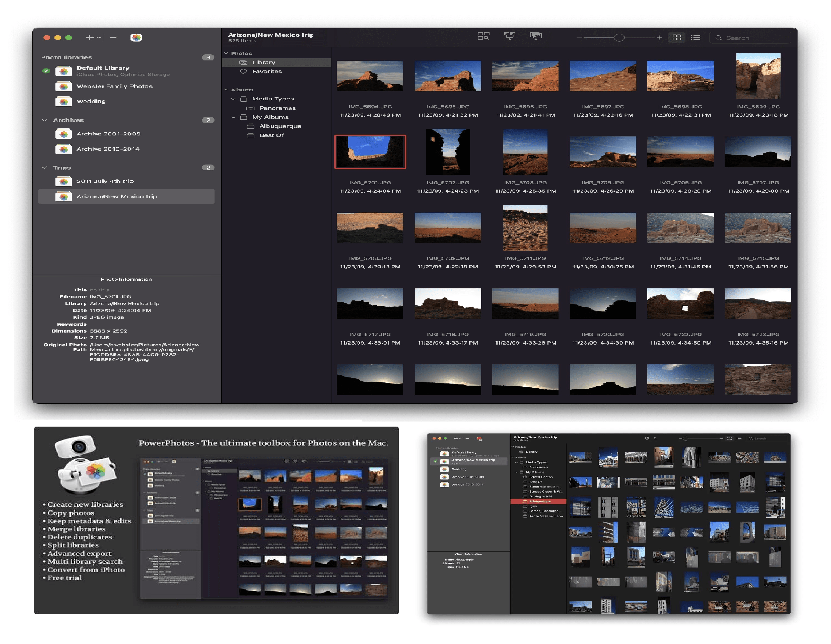
Task: Click the merge libraries icon in main window toolbar
Action: (510, 36)
